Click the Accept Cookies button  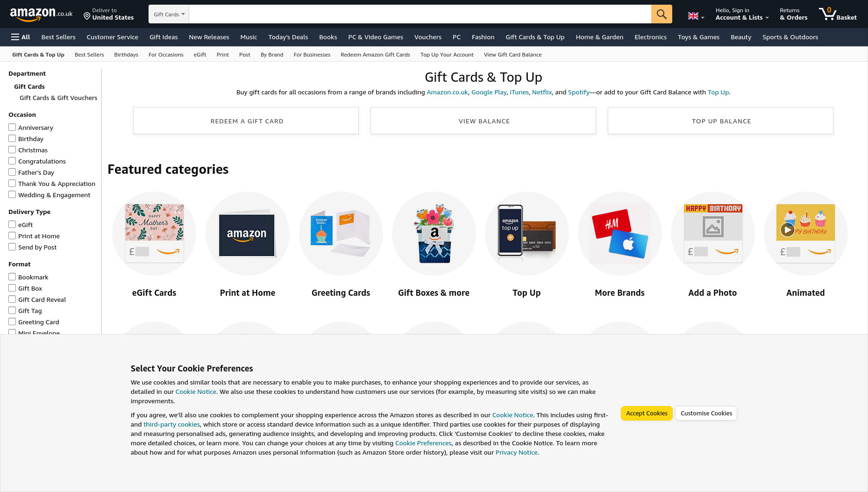[647, 413]
